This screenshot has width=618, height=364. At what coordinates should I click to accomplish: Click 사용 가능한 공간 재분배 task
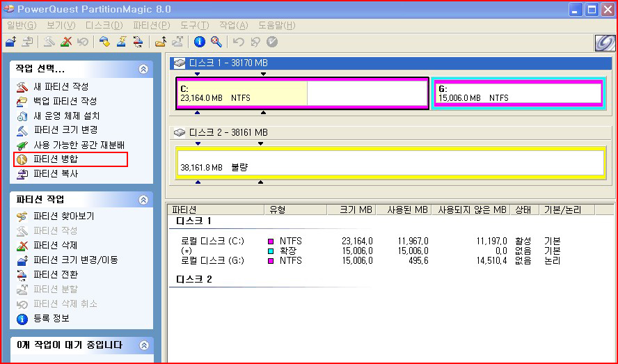79,145
